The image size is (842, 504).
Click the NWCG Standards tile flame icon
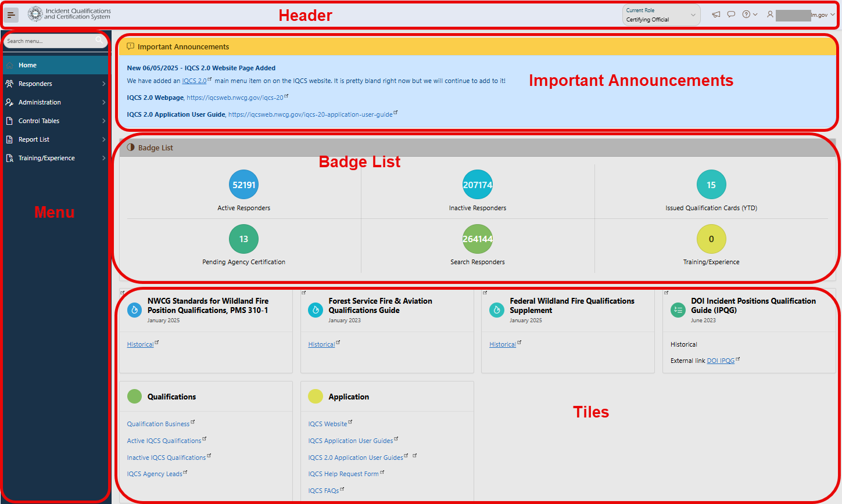coord(134,310)
